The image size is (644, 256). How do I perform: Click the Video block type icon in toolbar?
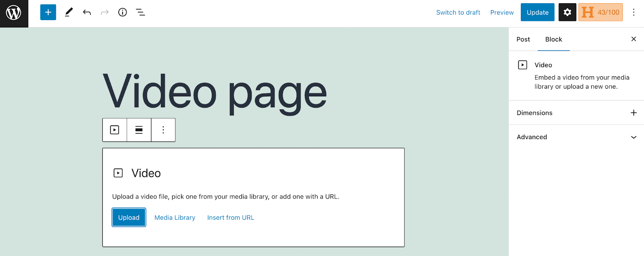pos(115,130)
